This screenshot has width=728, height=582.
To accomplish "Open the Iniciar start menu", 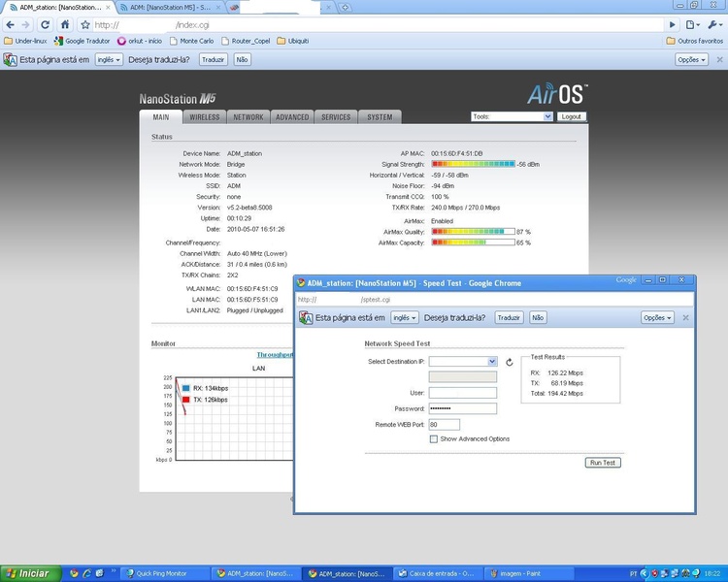I will pyautogui.click(x=31, y=573).
